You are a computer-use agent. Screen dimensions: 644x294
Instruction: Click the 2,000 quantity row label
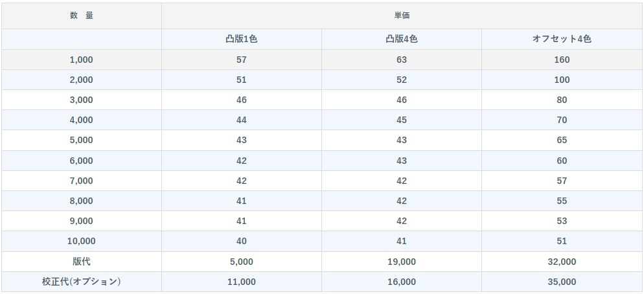click(x=82, y=80)
